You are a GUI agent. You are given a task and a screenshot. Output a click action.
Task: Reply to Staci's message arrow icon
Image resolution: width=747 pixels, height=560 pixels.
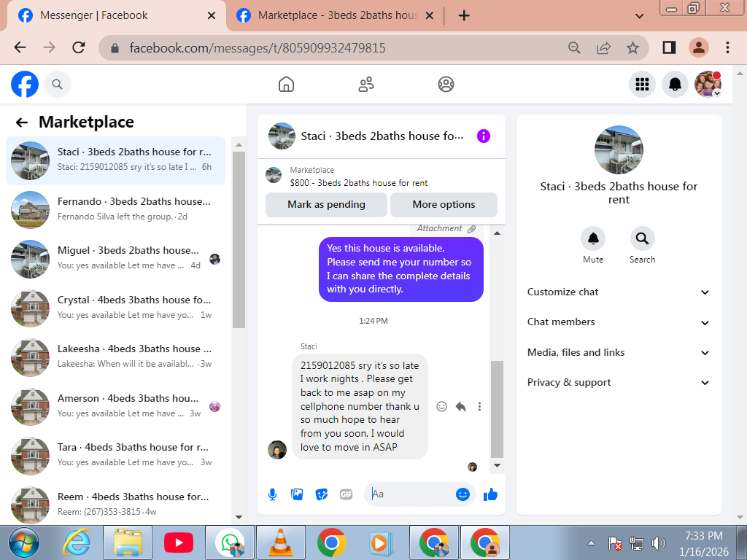click(x=461, y=406)
